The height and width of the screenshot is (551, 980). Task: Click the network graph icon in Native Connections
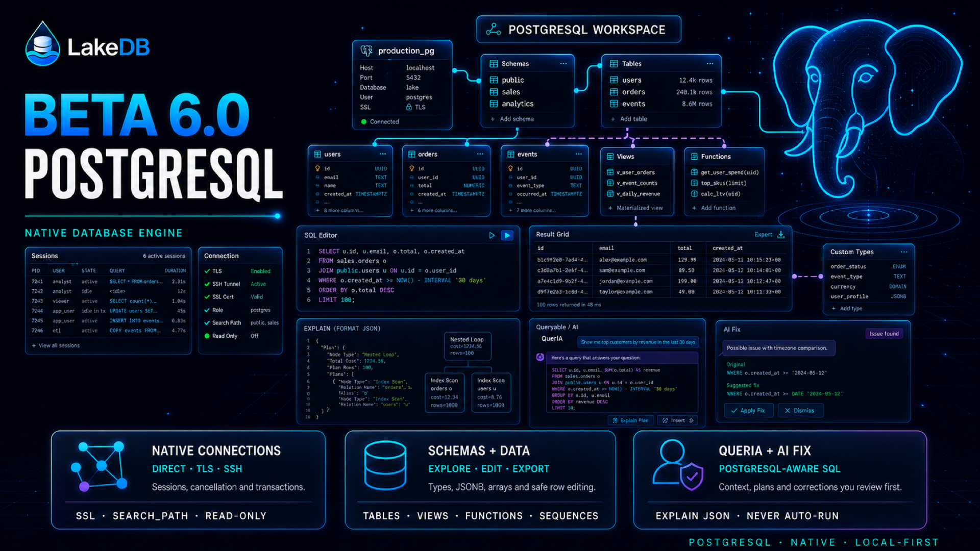(100, 466)
